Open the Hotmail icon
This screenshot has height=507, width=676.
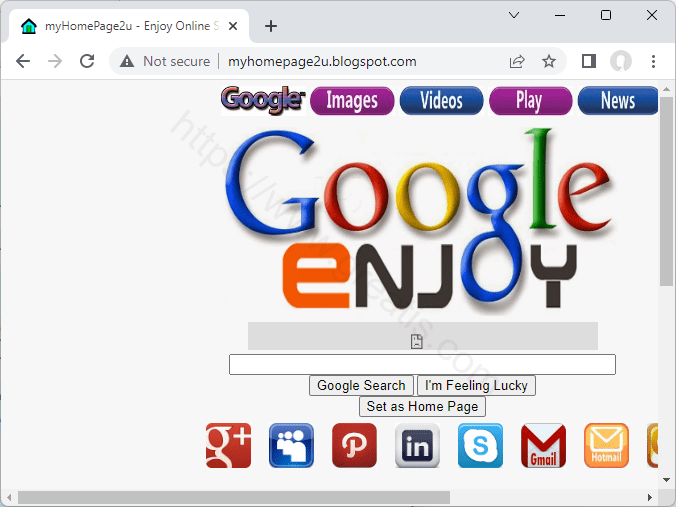click(x=606, y=445)
